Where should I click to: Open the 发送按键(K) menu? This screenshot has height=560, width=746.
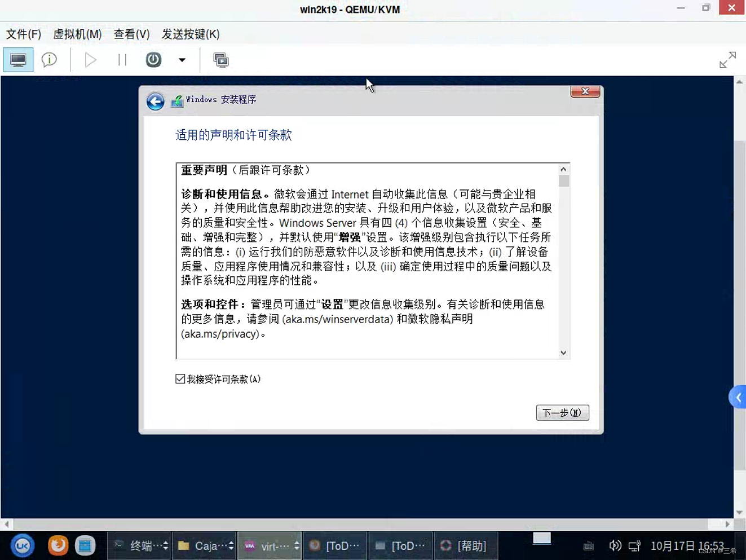pyautogui.click(x=191, y=34)
